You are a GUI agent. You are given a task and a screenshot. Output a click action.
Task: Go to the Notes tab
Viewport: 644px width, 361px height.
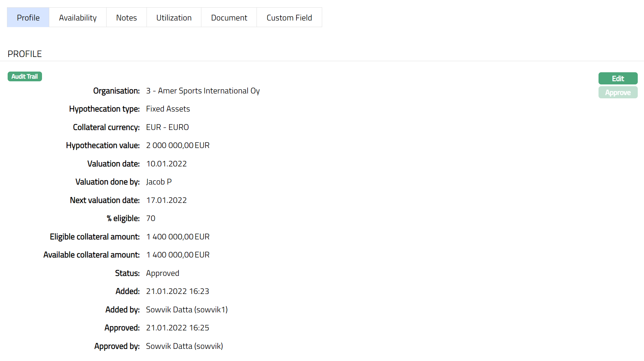tap(126, 18)
